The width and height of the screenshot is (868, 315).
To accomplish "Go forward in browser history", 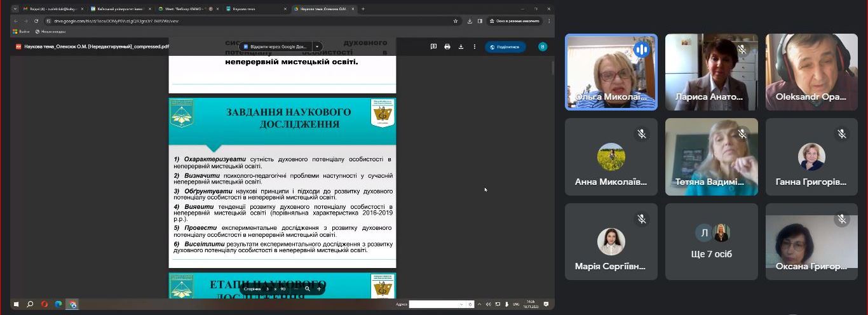I will 26,21.
